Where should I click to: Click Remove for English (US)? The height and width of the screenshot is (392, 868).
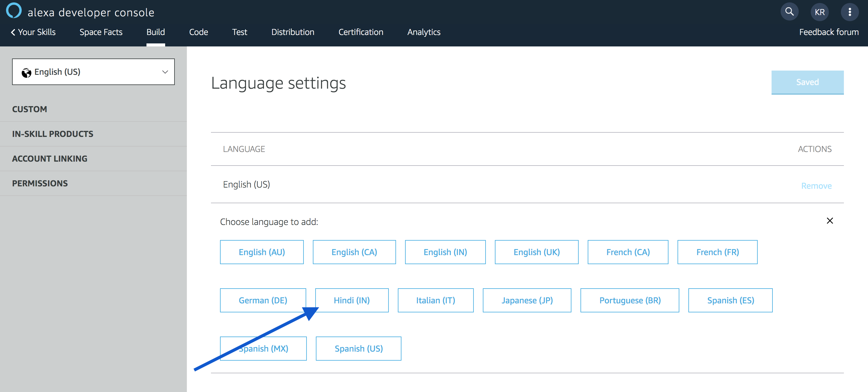(x=816, y=186)
